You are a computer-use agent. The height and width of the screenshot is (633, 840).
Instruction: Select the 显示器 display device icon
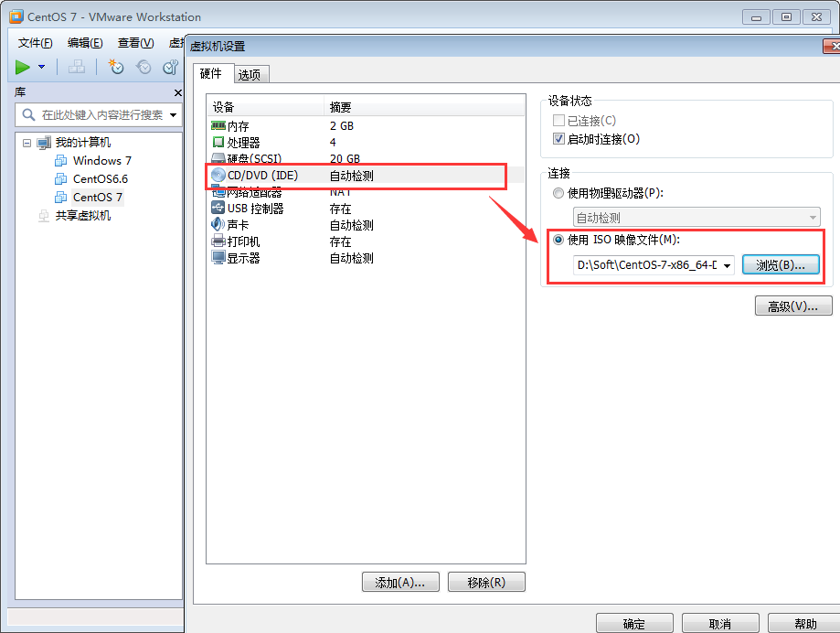(x=218, y=258)
